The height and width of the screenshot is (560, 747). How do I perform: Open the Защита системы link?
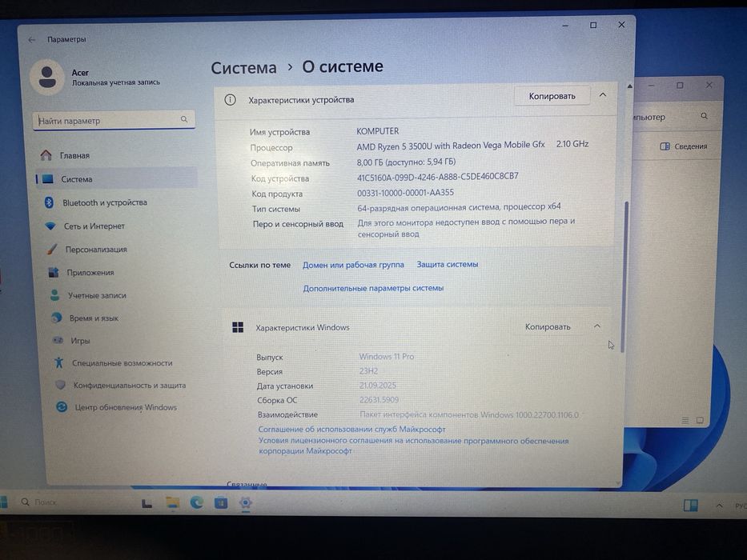(448, 264)
